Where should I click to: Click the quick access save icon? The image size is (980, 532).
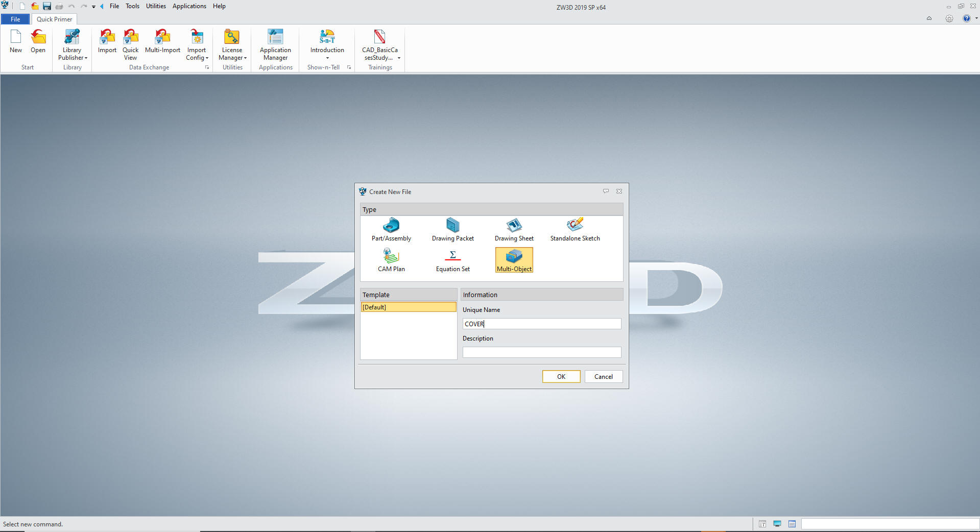point(47,6)
